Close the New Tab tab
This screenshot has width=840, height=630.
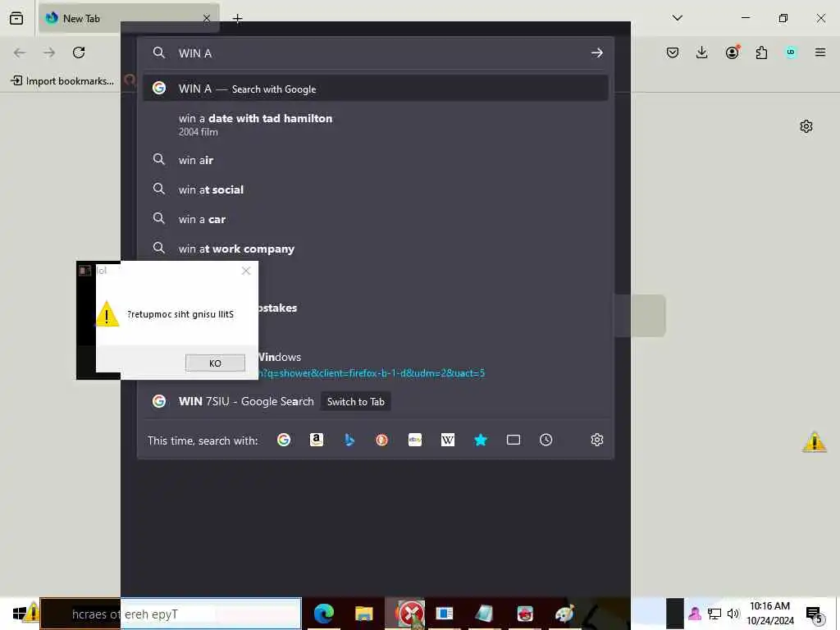point(207,19)
